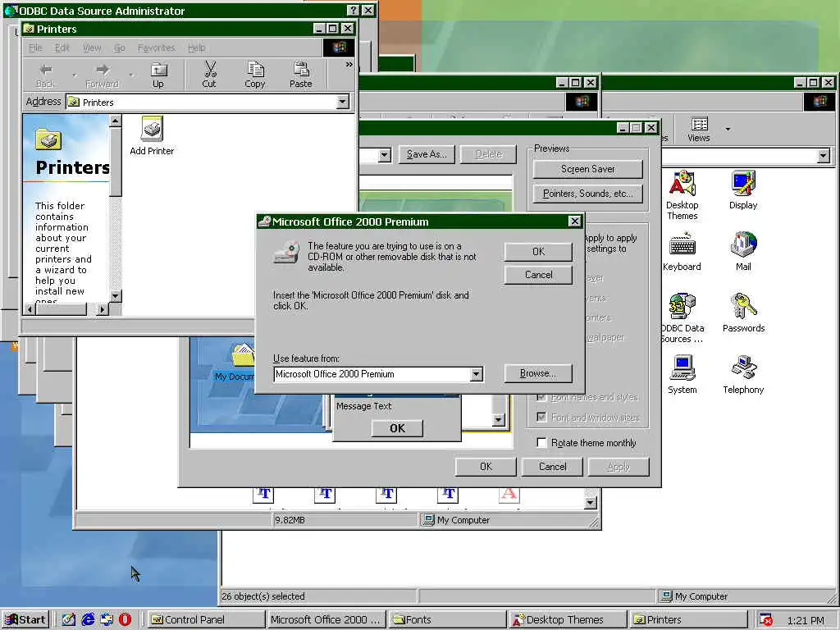Toggle Rotate theme monthly checkbox
Screen dimensions: 840x630
click(x=541, y=442)
